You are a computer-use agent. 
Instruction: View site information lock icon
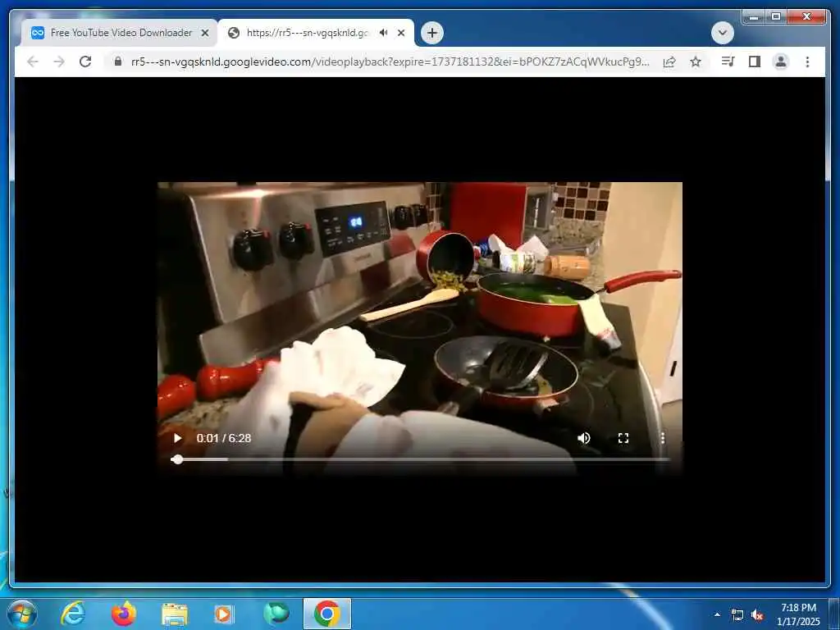point(118,62)
